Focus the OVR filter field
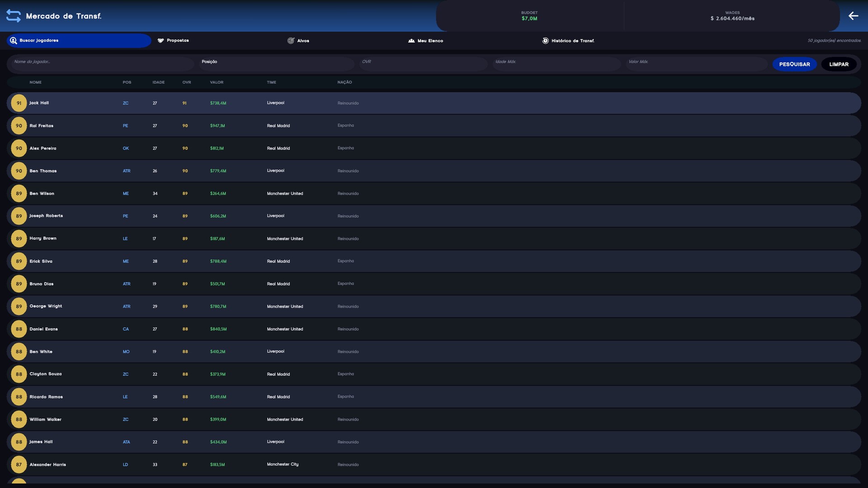Screen dimensions: 868x488 (423, 64)
